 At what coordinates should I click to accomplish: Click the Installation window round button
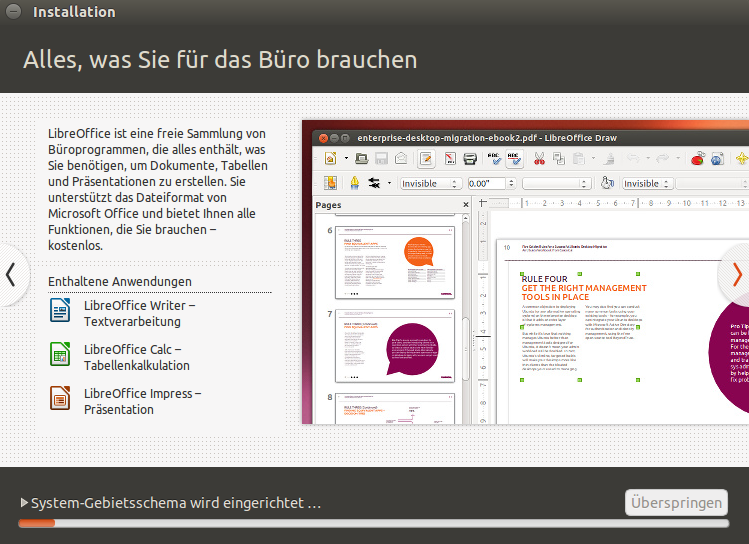[13, 11]
